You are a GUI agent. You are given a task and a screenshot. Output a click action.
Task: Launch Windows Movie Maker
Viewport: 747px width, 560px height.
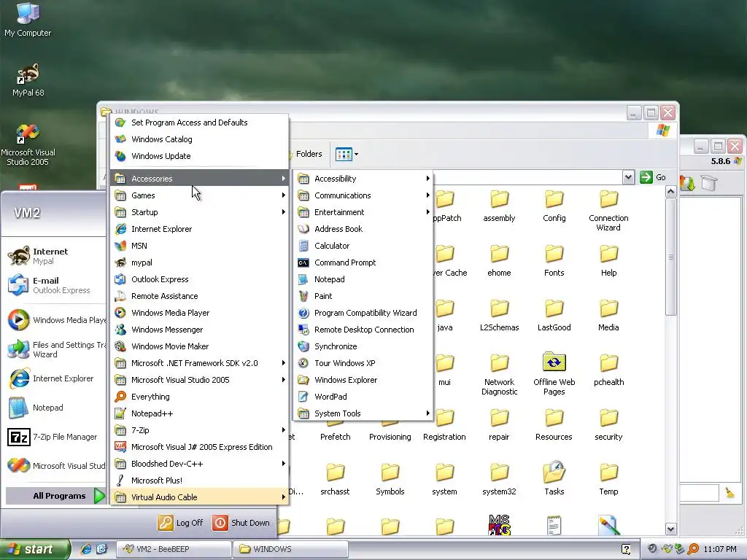click(x=200, y=346)
